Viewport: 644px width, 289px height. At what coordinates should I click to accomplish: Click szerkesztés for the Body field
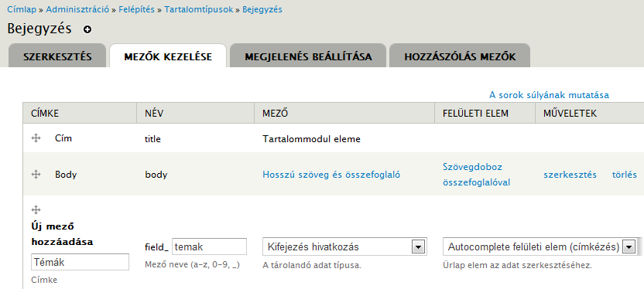click(570, 175)
